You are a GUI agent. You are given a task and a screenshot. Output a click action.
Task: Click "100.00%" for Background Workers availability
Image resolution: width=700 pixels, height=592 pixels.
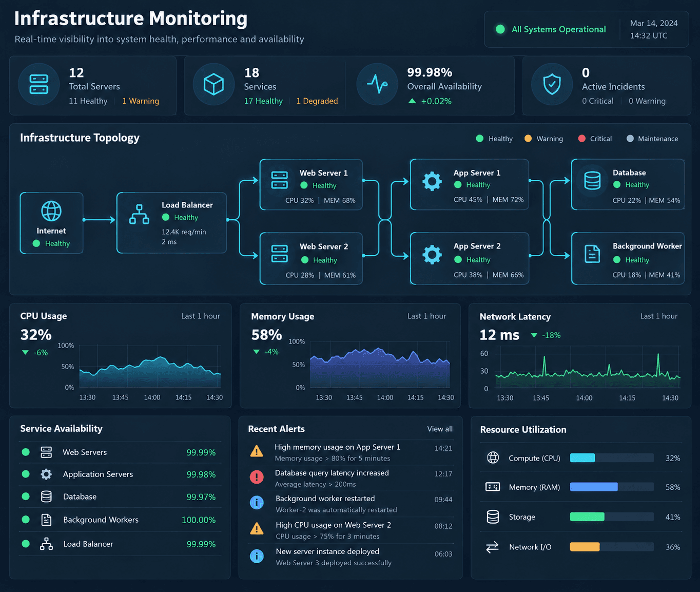click(x=199, y=520)
